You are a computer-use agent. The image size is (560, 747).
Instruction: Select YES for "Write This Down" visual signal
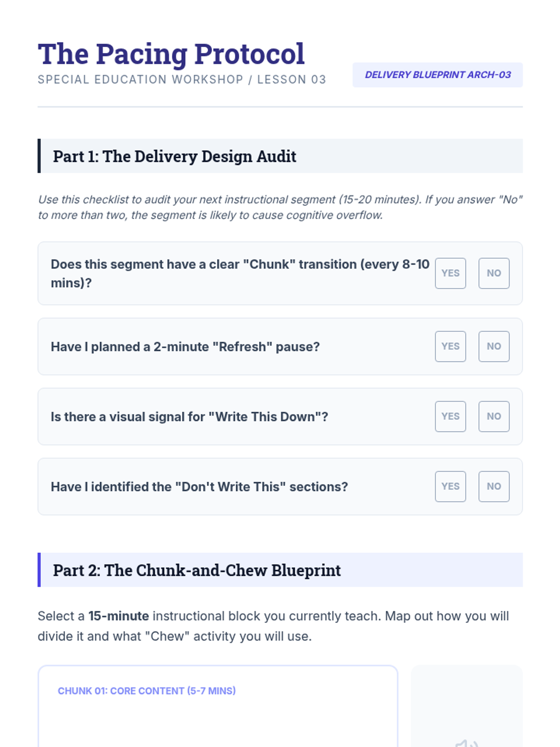point(450,416)
